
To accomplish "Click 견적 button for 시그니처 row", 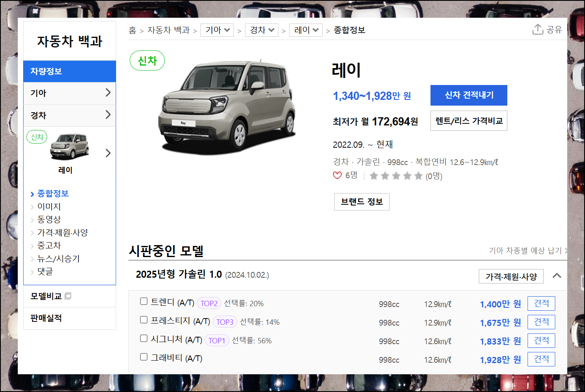I will pos(541,341).
